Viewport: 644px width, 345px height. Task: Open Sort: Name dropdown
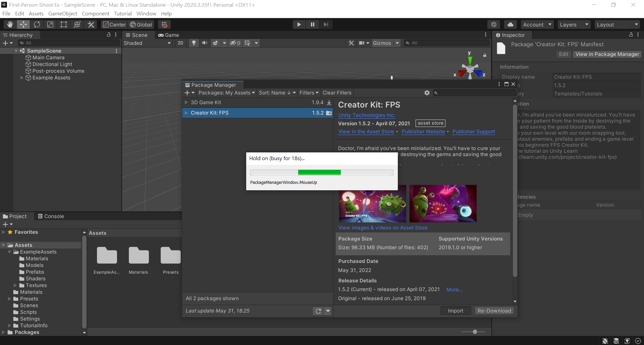click(277, 93)
